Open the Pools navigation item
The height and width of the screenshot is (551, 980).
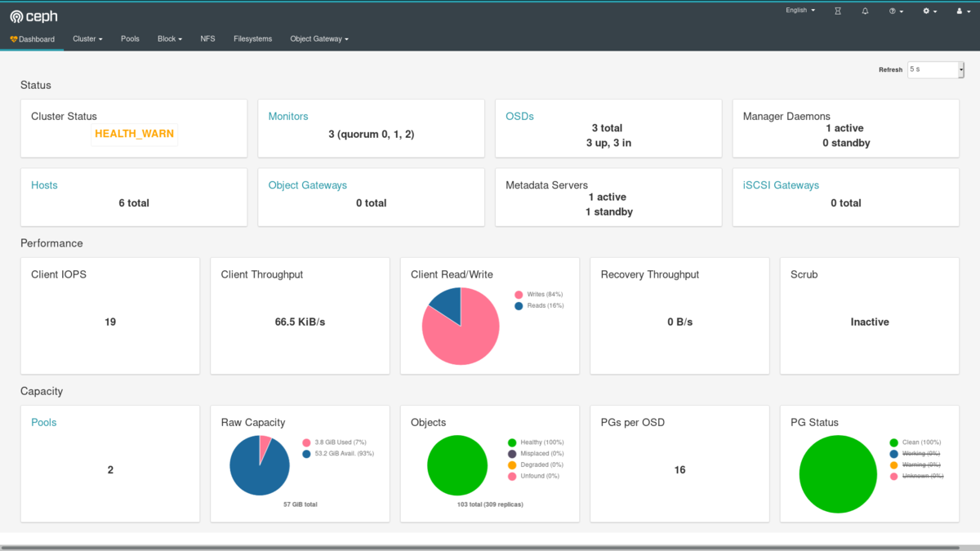pyautogui.click(x=130, y=39)
